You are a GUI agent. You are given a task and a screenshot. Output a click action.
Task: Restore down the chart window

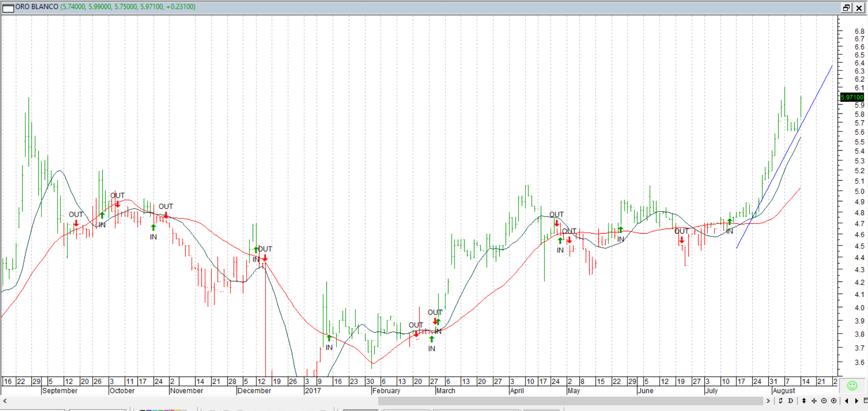[846, 8]
